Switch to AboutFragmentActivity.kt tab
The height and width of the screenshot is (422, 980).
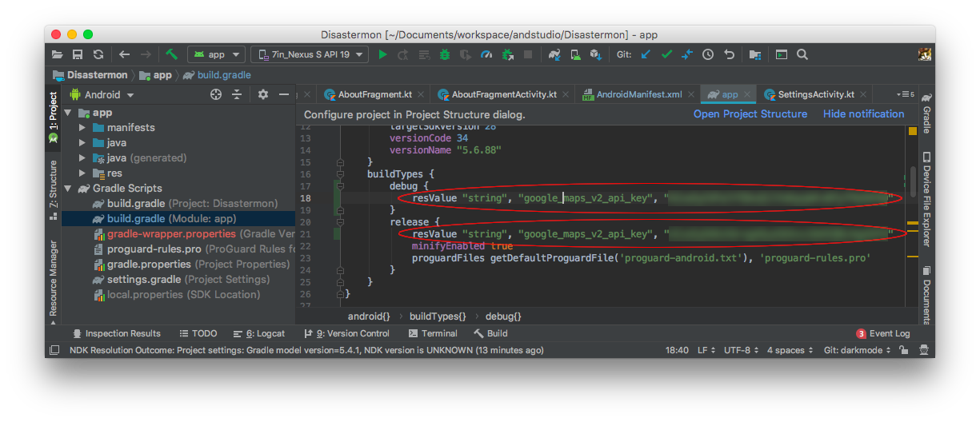click(x=502, y=94)
